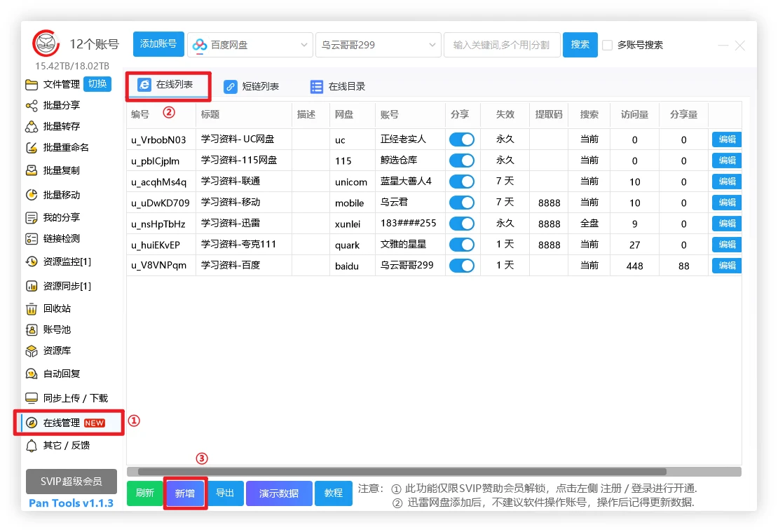778x532 pixels.
Task: Disable sharing toggle for 学习资料-百度 row
Action: pos(461,266)
